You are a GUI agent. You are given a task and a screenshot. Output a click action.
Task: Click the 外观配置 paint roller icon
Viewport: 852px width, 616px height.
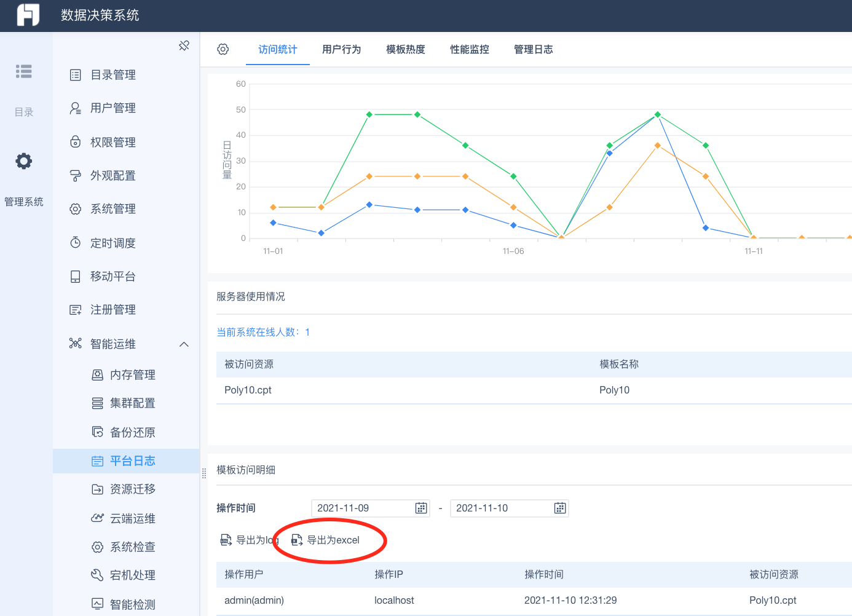(x=76, y=176)
